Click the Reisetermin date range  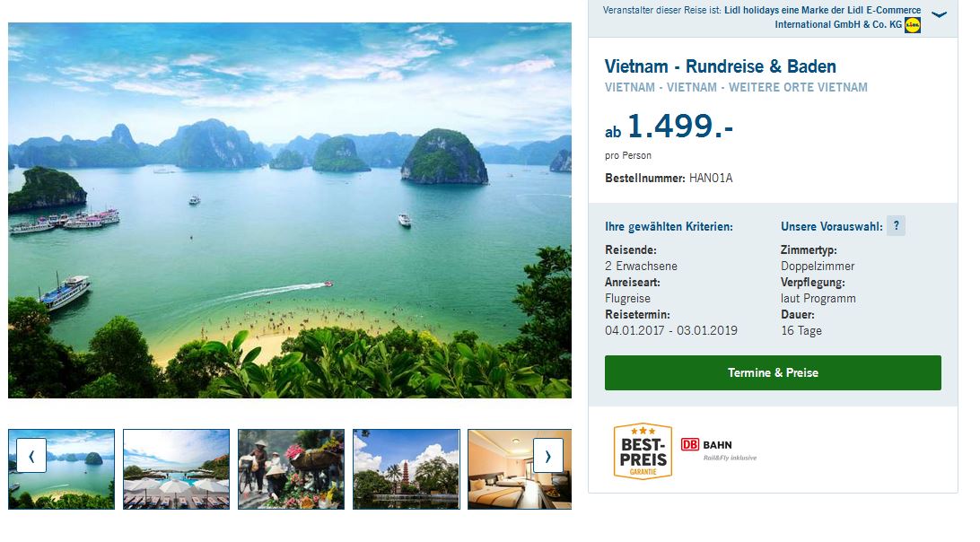tap(671, 331)
